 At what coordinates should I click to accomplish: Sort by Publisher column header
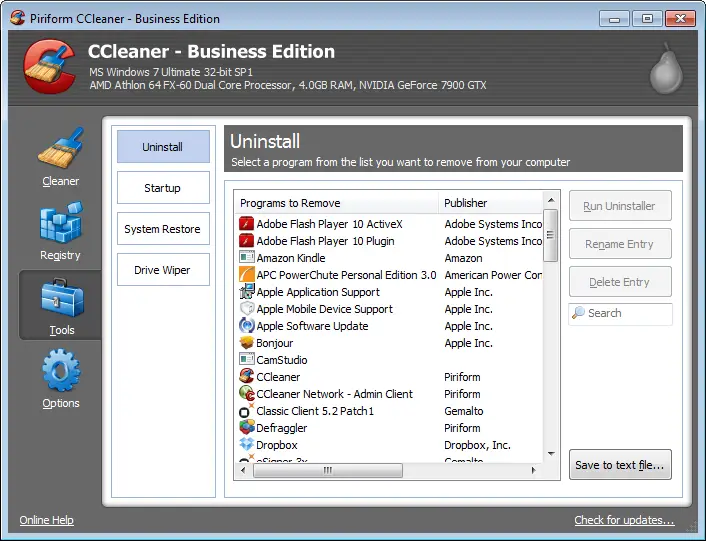(490, 203)
